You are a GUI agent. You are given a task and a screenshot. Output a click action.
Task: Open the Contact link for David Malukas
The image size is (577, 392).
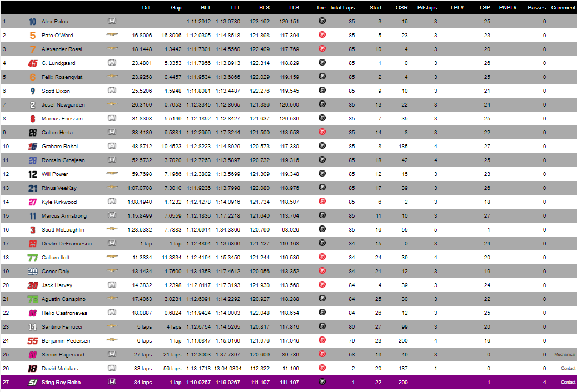click(x=568, y=368)
